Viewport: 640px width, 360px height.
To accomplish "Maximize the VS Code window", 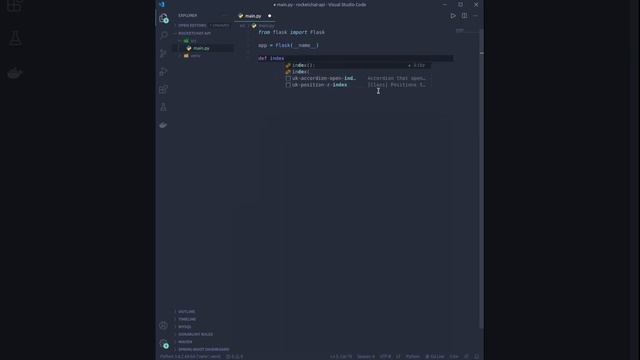I will point(460,4).
